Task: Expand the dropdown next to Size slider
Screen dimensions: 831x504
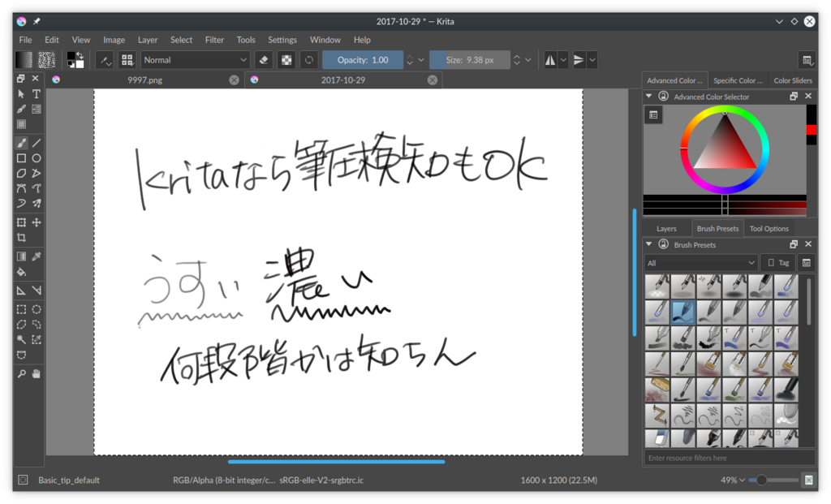Action: [x=528, y=60]
